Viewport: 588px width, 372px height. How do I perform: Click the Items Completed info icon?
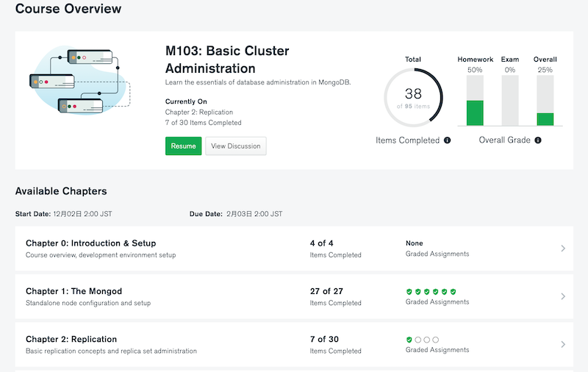click(x=448, y=140)
